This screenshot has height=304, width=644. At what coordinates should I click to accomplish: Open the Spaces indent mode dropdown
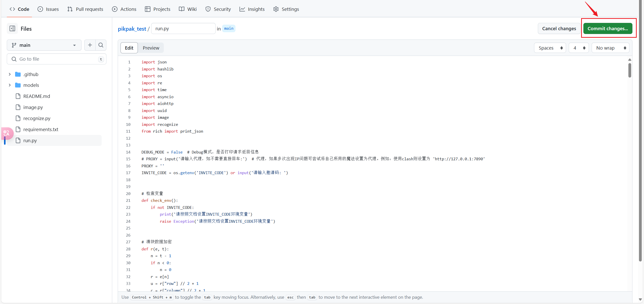[x=550, y=48]
